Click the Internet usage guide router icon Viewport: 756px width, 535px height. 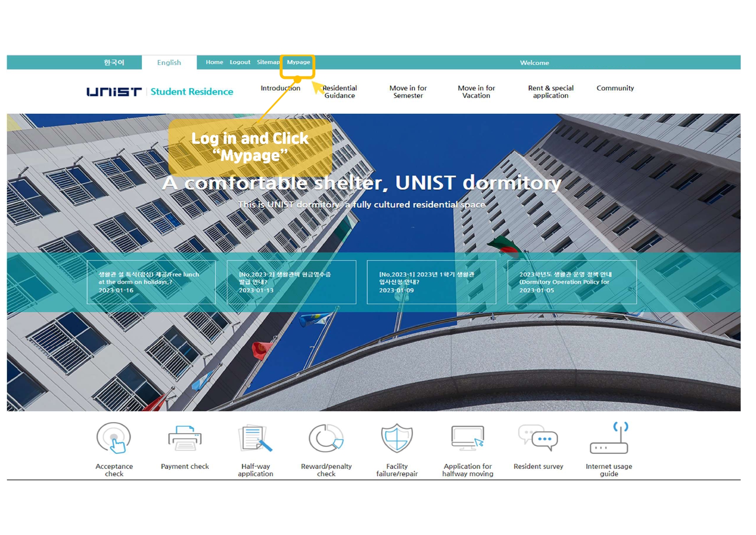609,438
